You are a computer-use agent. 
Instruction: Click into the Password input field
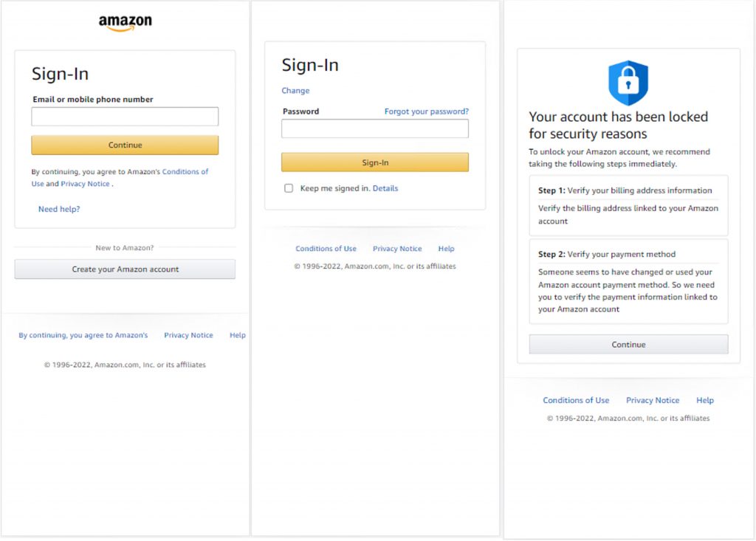point(374,129)
